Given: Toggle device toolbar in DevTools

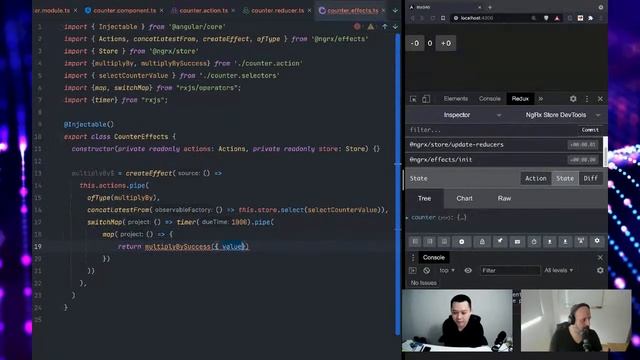Looking at the screenshot, I should tap(426, 99).
